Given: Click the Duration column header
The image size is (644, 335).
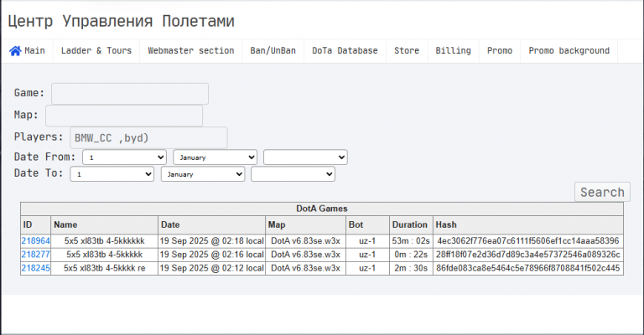Looking at the screenshot, I should tap(409, 224).
